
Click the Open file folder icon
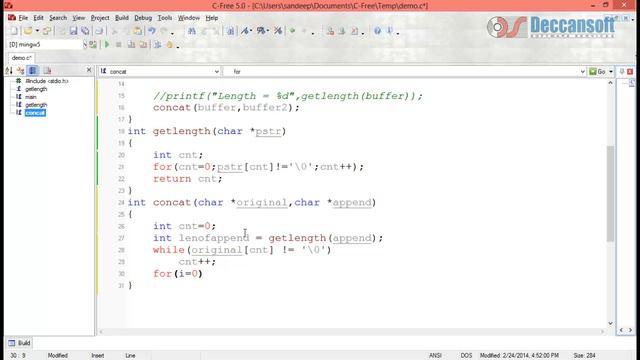coord(28,31)
